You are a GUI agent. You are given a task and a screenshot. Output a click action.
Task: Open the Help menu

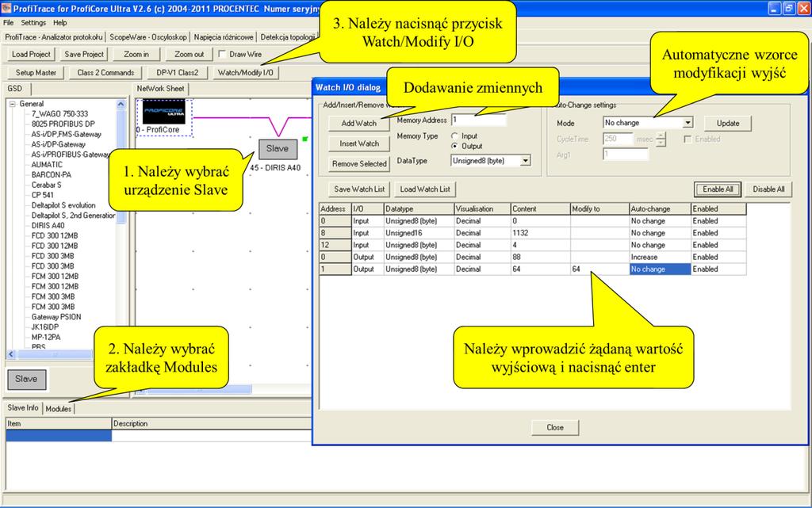click(x=60, y=23)
